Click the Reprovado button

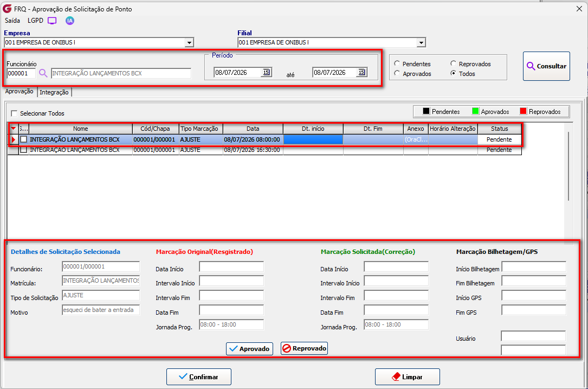click(x=304, y=348)
